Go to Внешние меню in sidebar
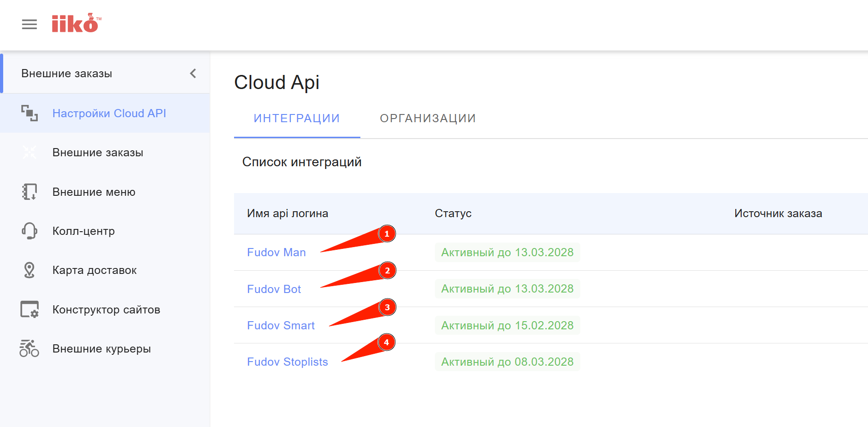 [94, 192]
